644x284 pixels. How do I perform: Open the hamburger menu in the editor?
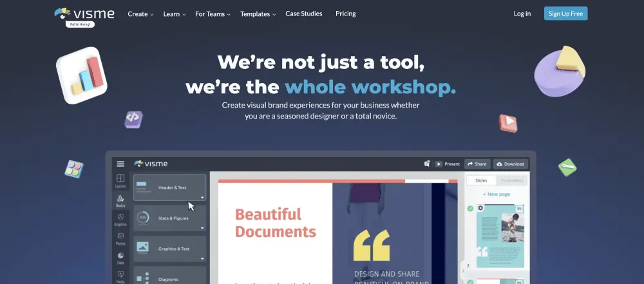[x=120, y=164]
